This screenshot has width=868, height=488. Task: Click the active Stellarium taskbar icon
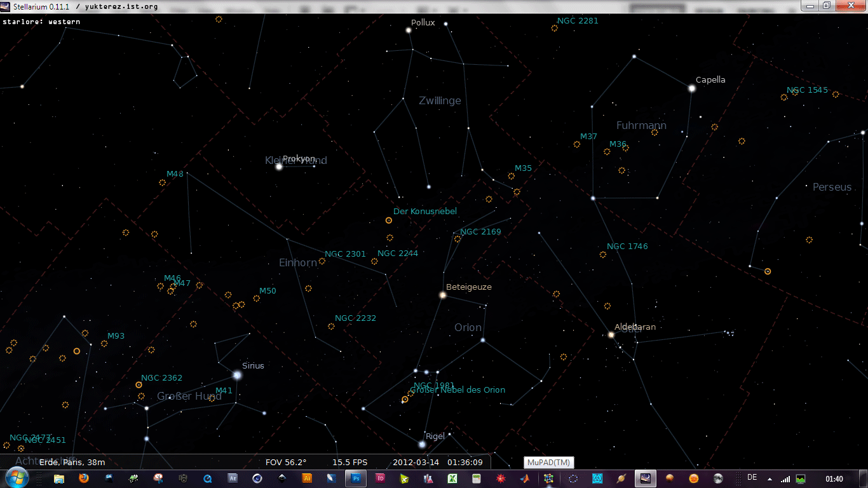click(645, 478)
